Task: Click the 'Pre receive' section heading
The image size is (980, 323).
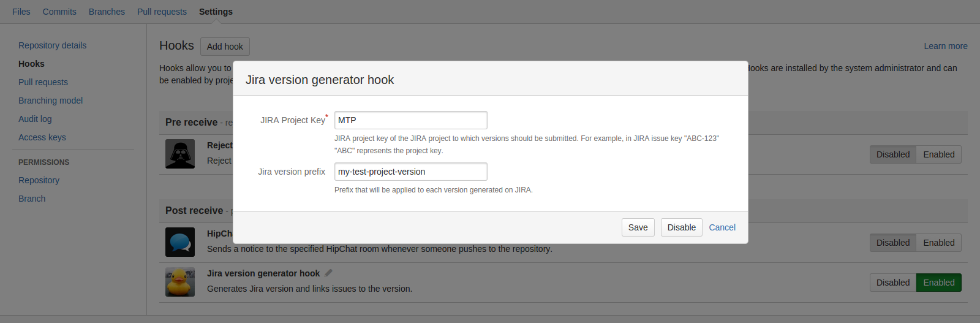Action: tap(191, 122)
